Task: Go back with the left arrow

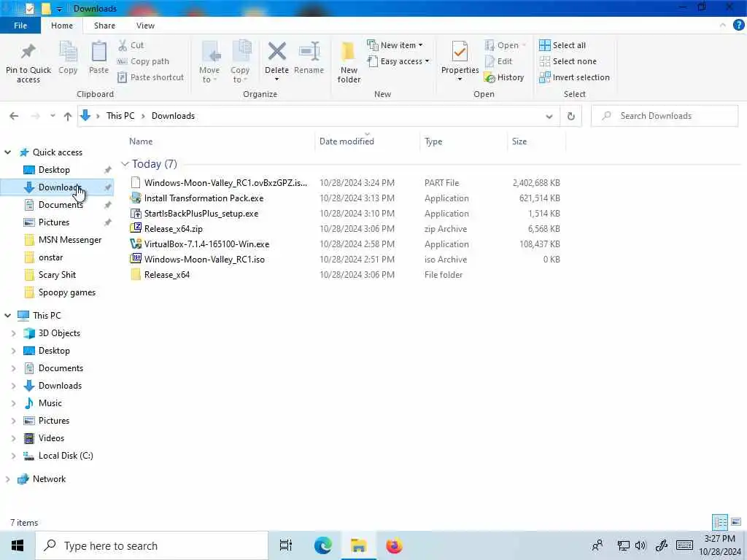Action: pyautogui.click(x=14, y=116)
